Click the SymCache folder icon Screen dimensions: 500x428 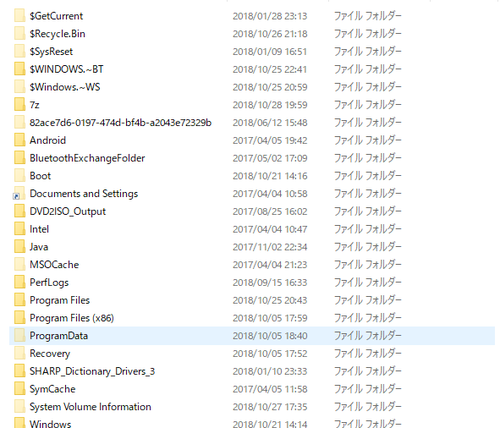pyautogui.click(x=20, y=389)
